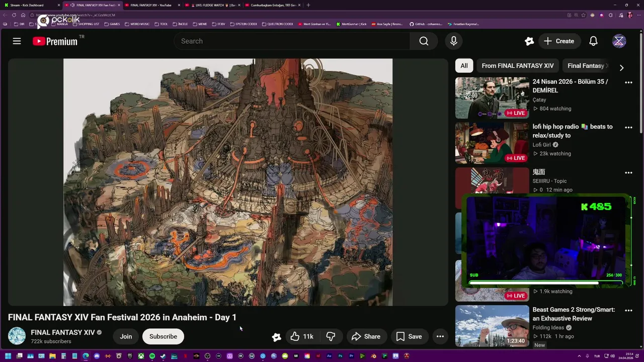Open options for 24 Nisan 2026 video
The height and width of the screenshot is (362, 644).
628,82
